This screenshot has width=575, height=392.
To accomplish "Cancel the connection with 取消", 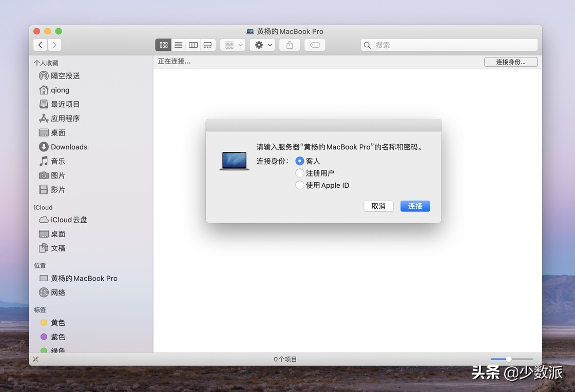I will coord(378,206).
